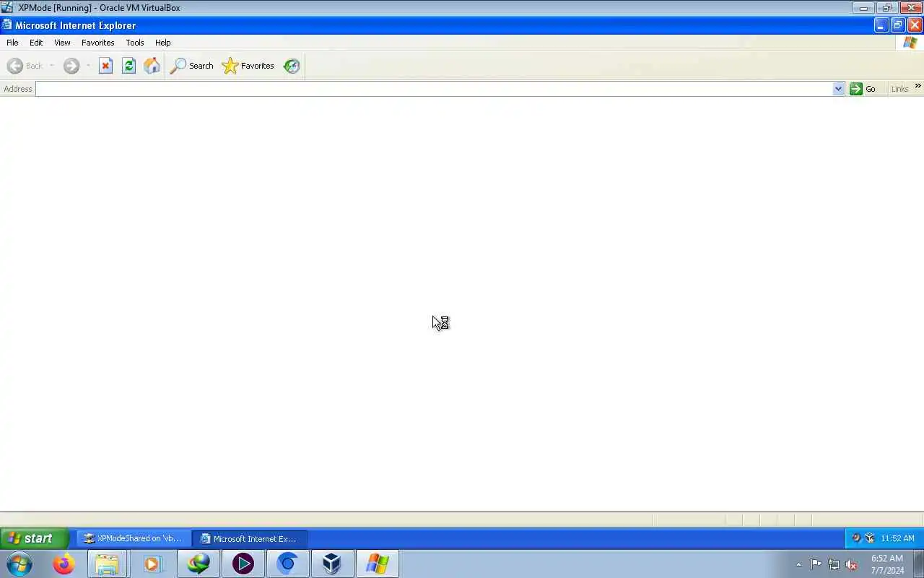Click the Links toolbar label

899,89
